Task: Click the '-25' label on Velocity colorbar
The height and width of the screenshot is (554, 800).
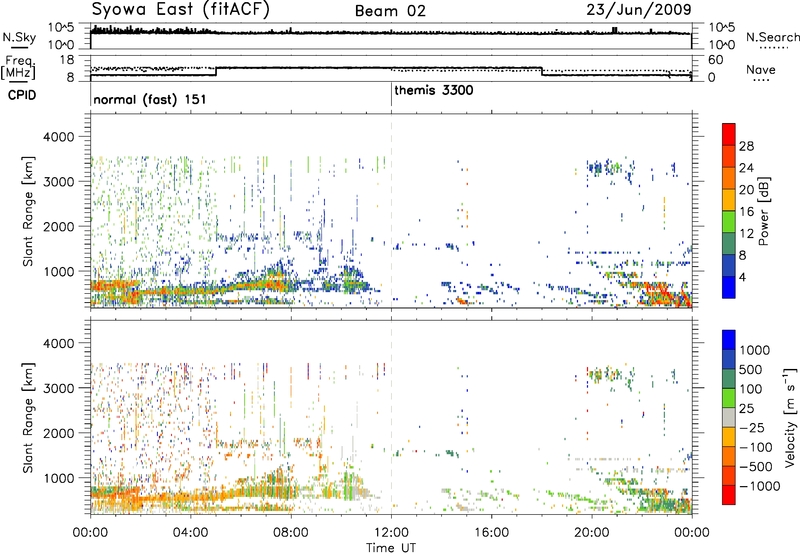Action: 751,427
